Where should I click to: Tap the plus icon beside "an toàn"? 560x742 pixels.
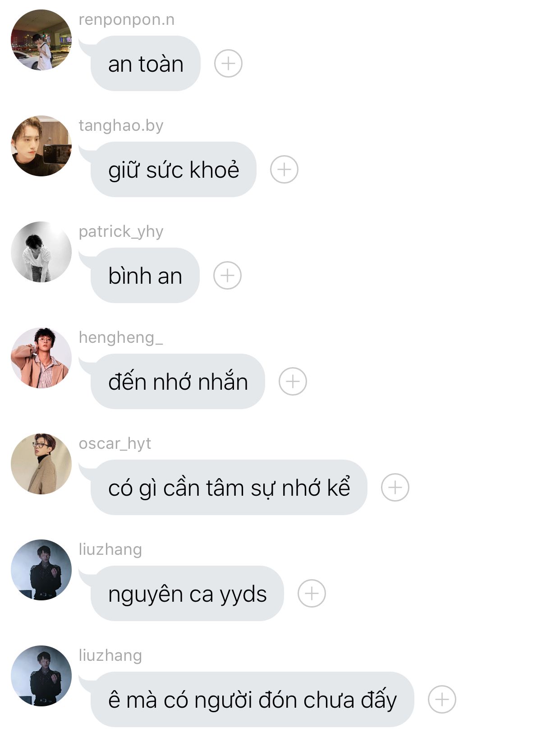tap(228, 64)
